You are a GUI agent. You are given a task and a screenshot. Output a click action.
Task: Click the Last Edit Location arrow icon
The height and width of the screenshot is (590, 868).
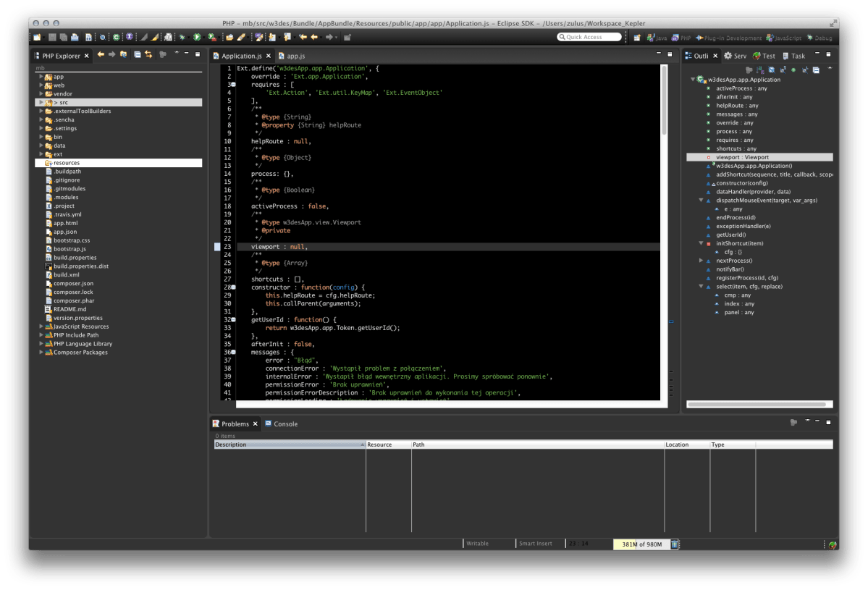303,37
